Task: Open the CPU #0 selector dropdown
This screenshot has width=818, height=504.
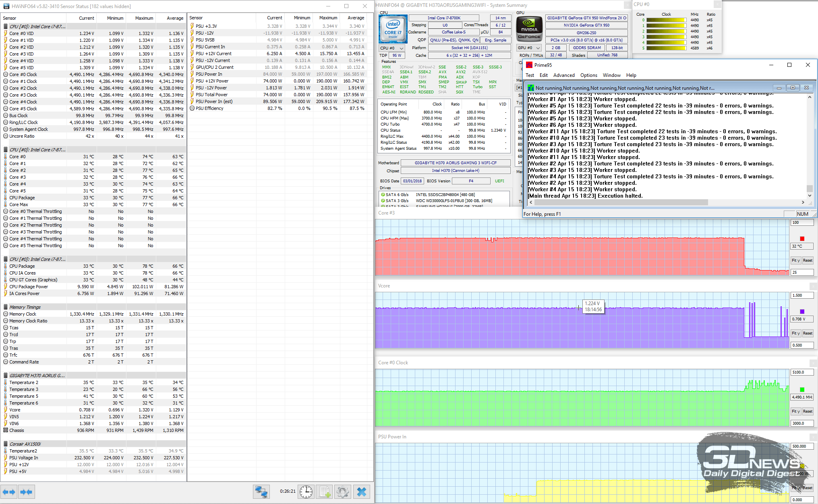Action: pyautogui.click(x=392, y=48)
